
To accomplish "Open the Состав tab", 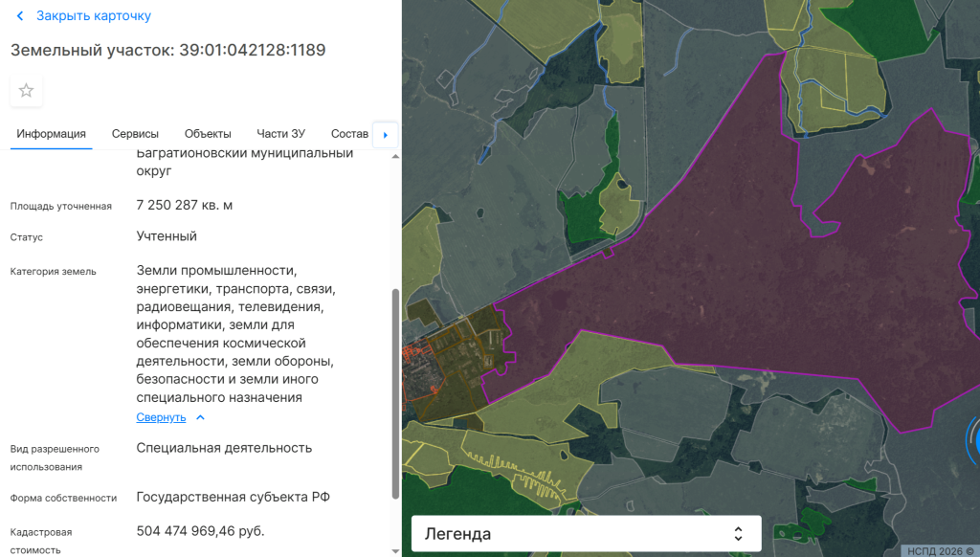I will pos(349,134).
